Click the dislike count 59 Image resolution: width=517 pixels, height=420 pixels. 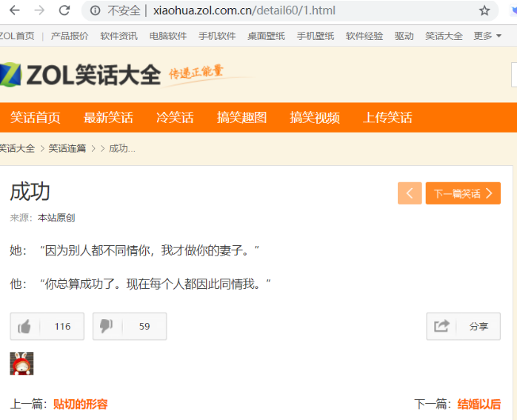pos(144,327)
